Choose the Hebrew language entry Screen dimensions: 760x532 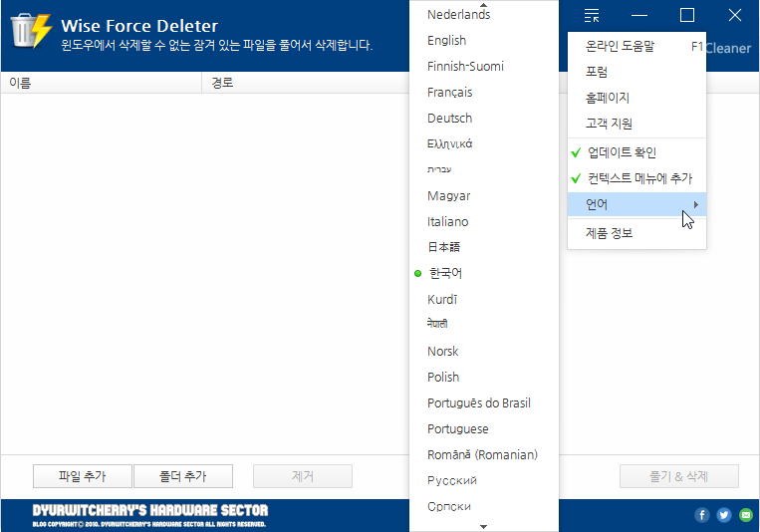[484, 169]
